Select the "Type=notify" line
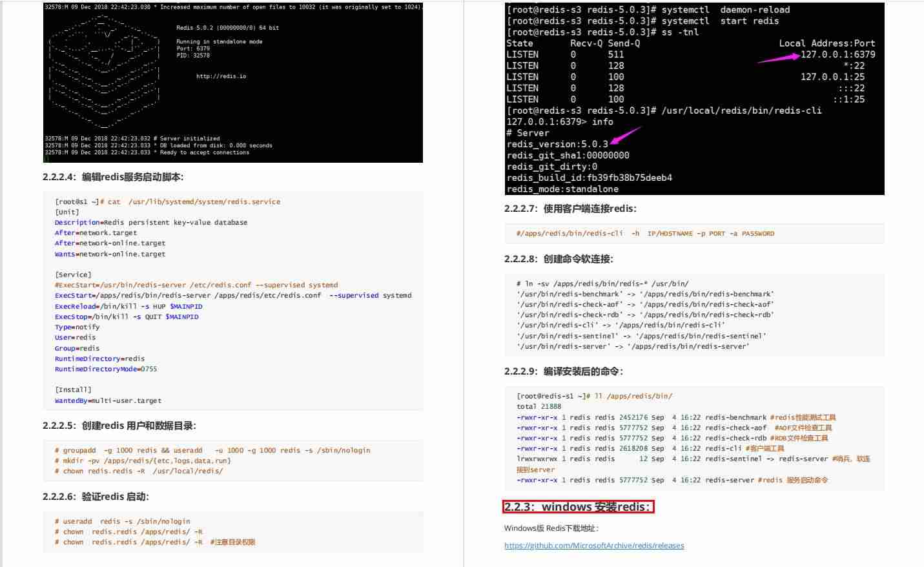This screenshot has height=567, width=924. tap(77, 327)
